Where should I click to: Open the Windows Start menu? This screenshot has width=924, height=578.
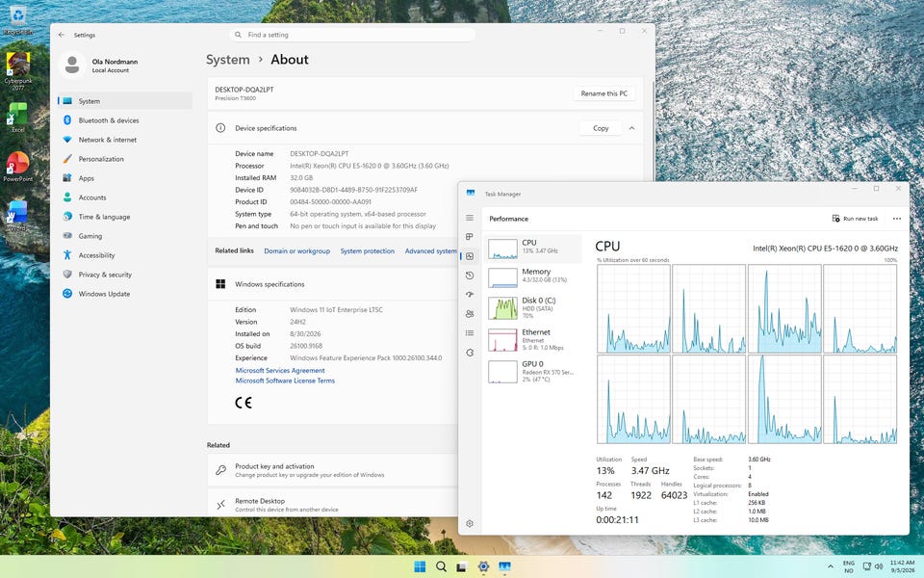click(420, 566)
